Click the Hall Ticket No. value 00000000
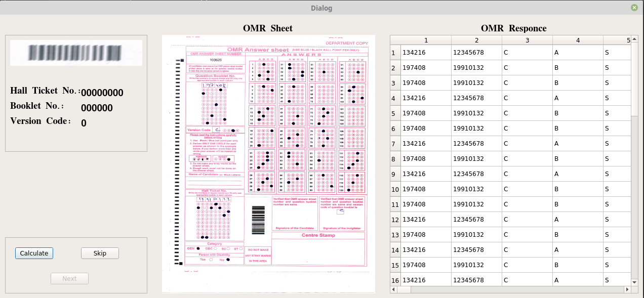Viewport: 644px width, 298px height. pyautogui.click(x=102, y=93)
